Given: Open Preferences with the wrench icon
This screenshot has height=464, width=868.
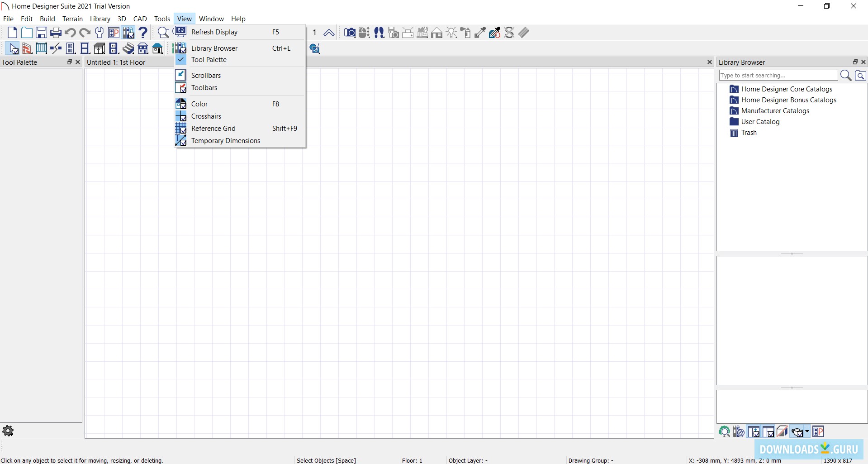Looking at the screenshot, I should (100, 33).
